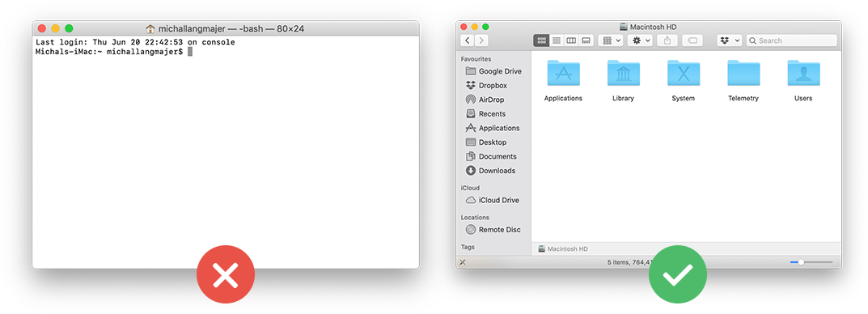Viewport: 868px width, 314px height.
Task: Click the X icon in Finder status bar
Action: coord(463,262)
